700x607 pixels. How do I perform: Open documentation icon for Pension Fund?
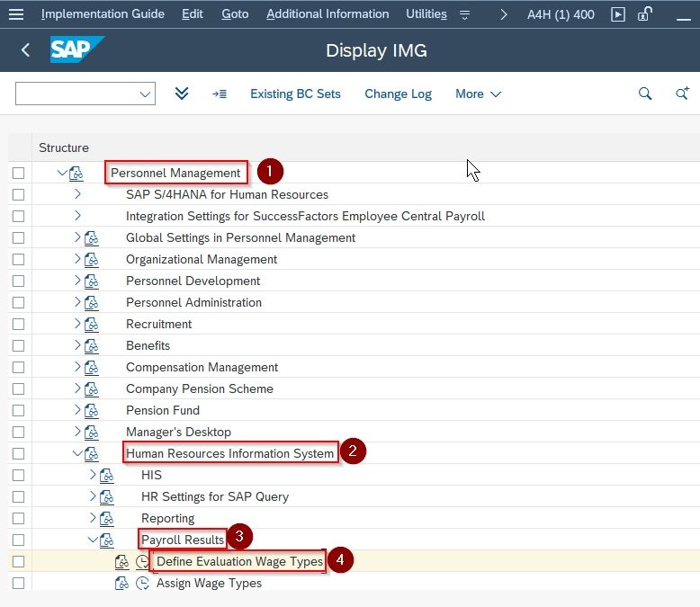[x=92, y=411]
